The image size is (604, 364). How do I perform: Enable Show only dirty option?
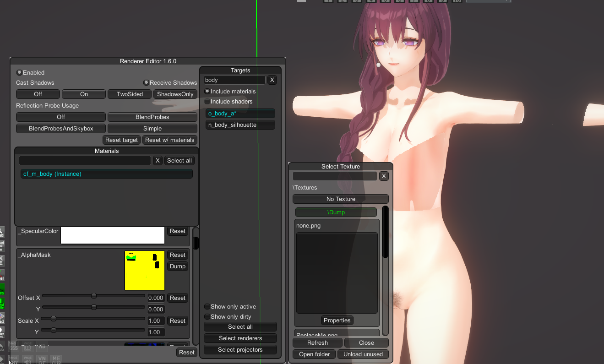tap(207, 317)
